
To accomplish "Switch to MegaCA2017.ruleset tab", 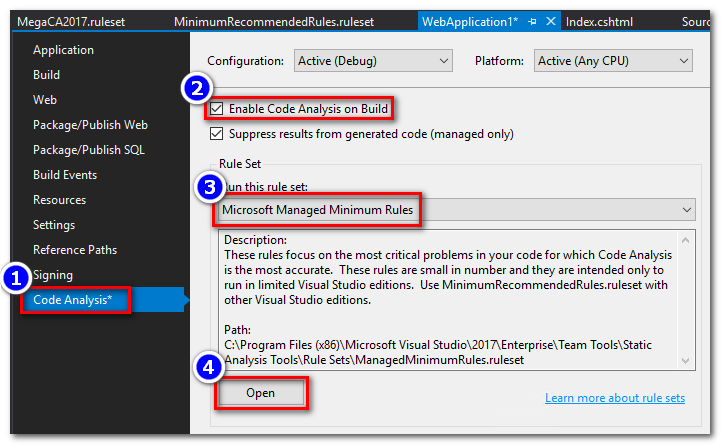I will [71, 22].
